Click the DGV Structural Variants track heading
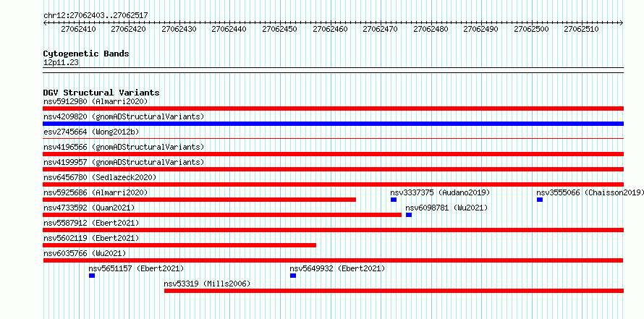This screenshot has height=319, width=644. coord(101,93)
